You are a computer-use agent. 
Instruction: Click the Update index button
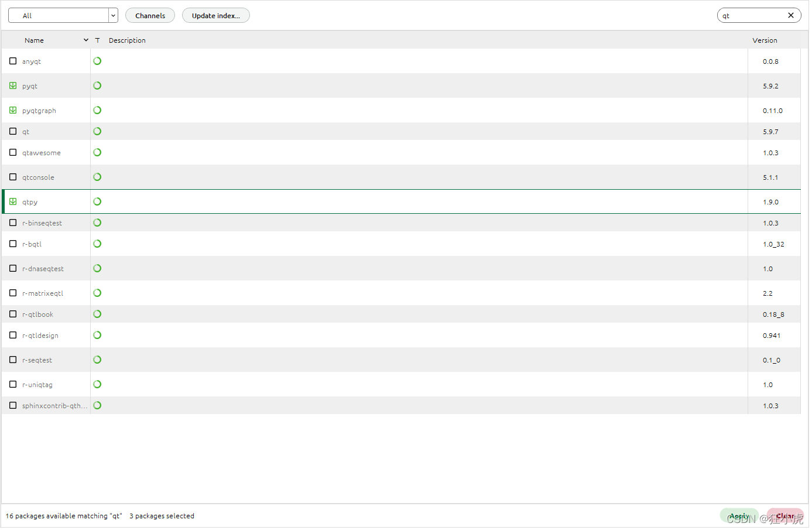click(216, 15)
